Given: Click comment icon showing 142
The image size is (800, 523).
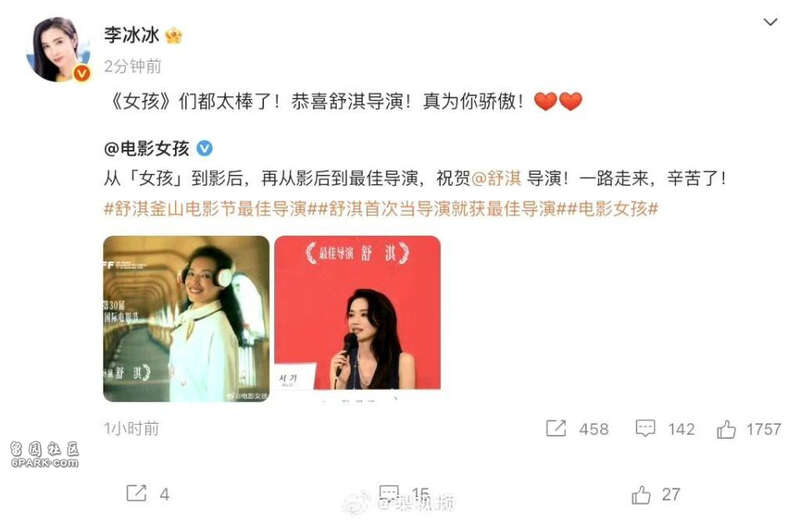Looking at the screenshot, I should point(645,428).
